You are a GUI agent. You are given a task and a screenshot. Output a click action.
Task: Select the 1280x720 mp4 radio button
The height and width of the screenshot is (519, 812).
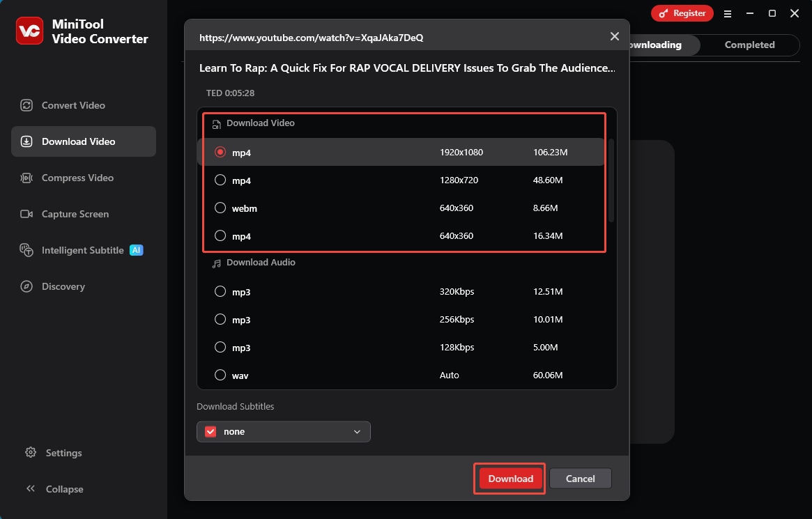click(x=220, y=180)
